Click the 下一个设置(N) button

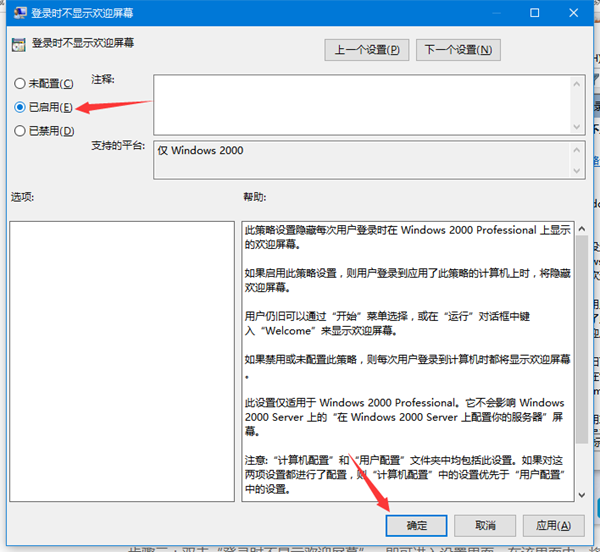[x=458, y=50]
